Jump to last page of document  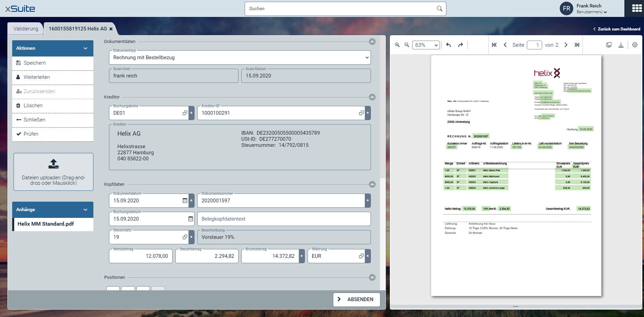click(x=577, y=45)
